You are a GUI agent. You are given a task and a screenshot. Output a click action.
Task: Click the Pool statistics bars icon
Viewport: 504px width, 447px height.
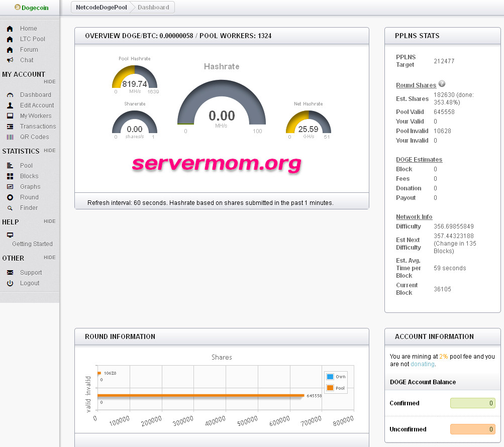[10, 166]
